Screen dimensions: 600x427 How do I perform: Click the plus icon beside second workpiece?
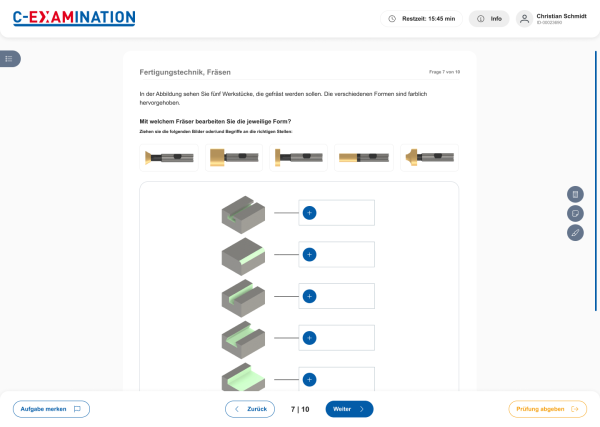(x=309, y=255)
